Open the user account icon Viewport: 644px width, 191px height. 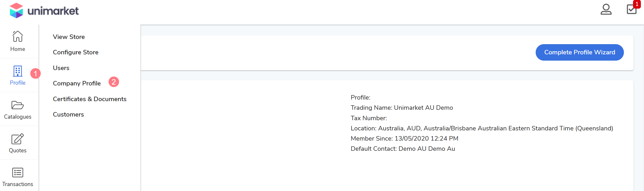coord(606,9)
